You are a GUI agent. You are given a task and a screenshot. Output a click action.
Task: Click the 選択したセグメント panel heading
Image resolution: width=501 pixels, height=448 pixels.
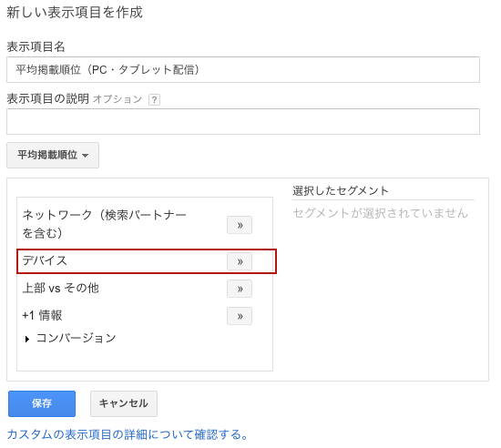coord(341,190)
